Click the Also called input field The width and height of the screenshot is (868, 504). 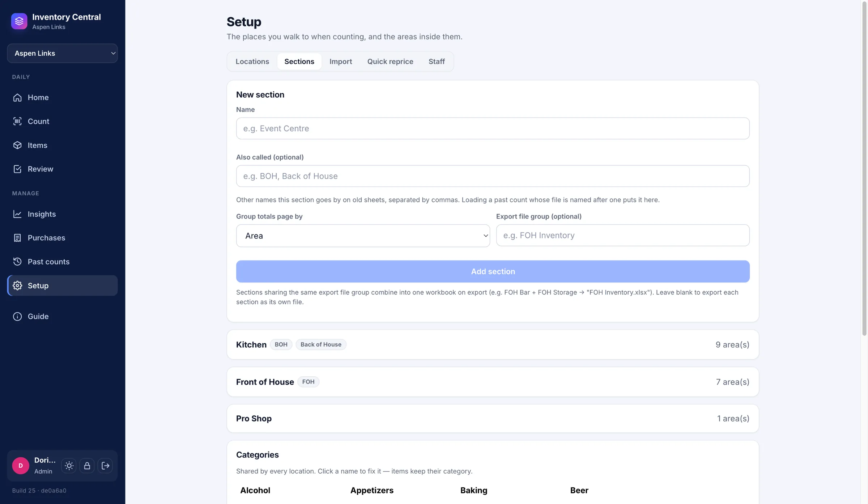(493, 176)
